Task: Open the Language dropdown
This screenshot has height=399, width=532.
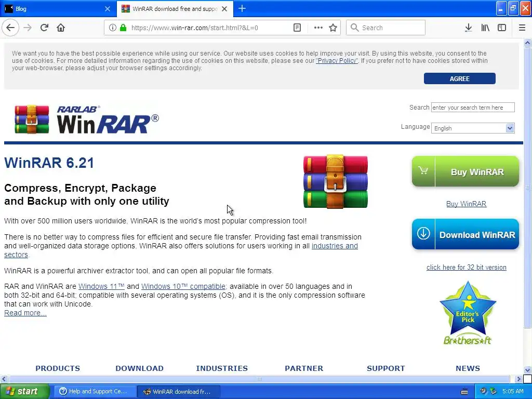Action: click(473, 128)
